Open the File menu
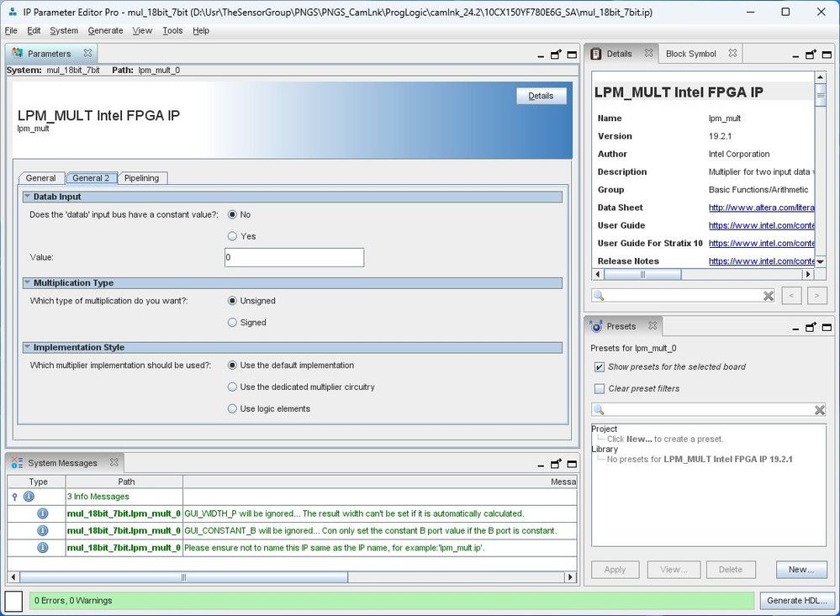 point(11,30)
